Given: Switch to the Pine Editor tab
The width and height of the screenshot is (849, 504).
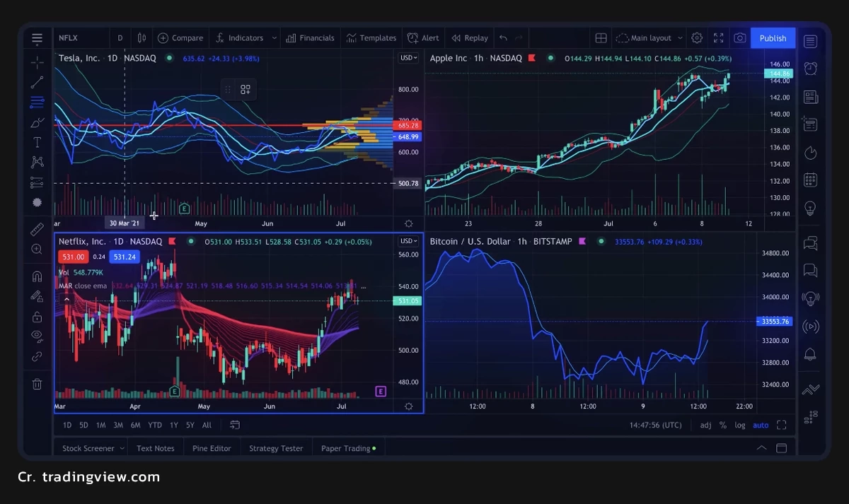Looking at the screenshot, I should [212, 447].
